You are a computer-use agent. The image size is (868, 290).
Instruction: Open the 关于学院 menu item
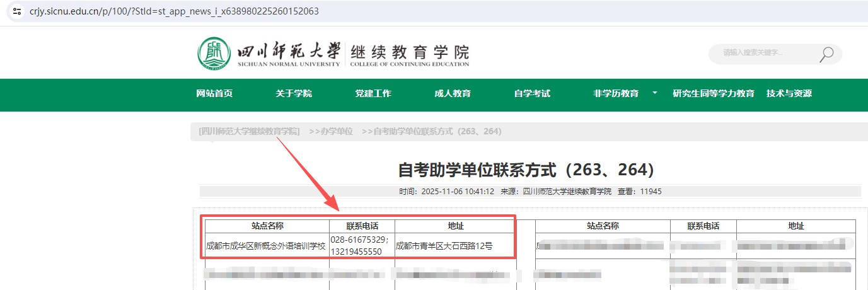[x=294, y=93]
